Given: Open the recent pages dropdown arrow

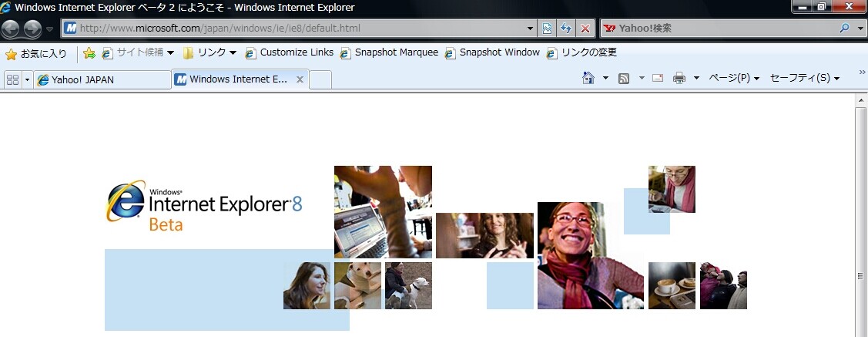Looking at the screenshot, I should [49, 29].
